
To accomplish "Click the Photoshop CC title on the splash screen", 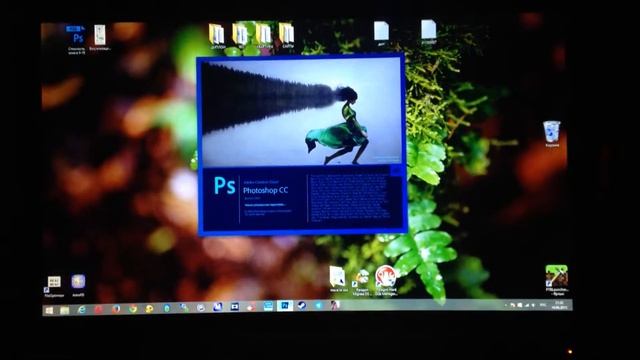I will [x=265, y=190].
